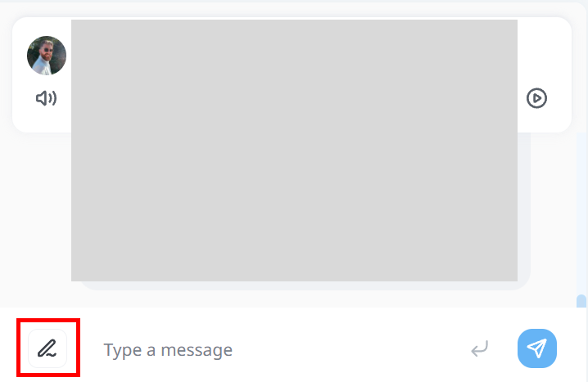Toggle the enter-to-send arrow icon

point(480,348)
